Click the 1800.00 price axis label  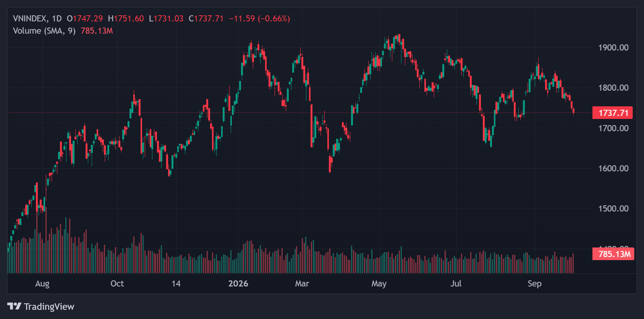point(613,88)
